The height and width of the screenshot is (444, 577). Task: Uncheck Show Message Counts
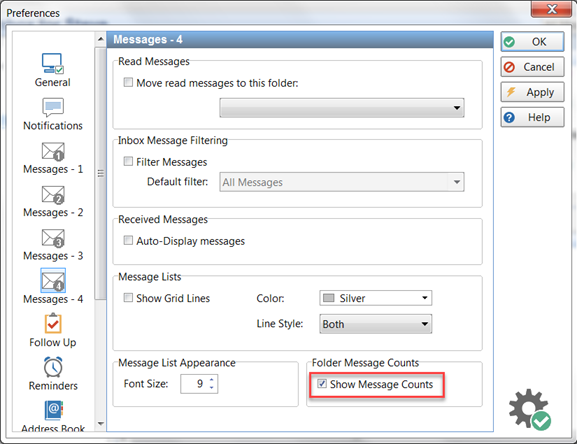pyautogui.click(x=322, y=384)
